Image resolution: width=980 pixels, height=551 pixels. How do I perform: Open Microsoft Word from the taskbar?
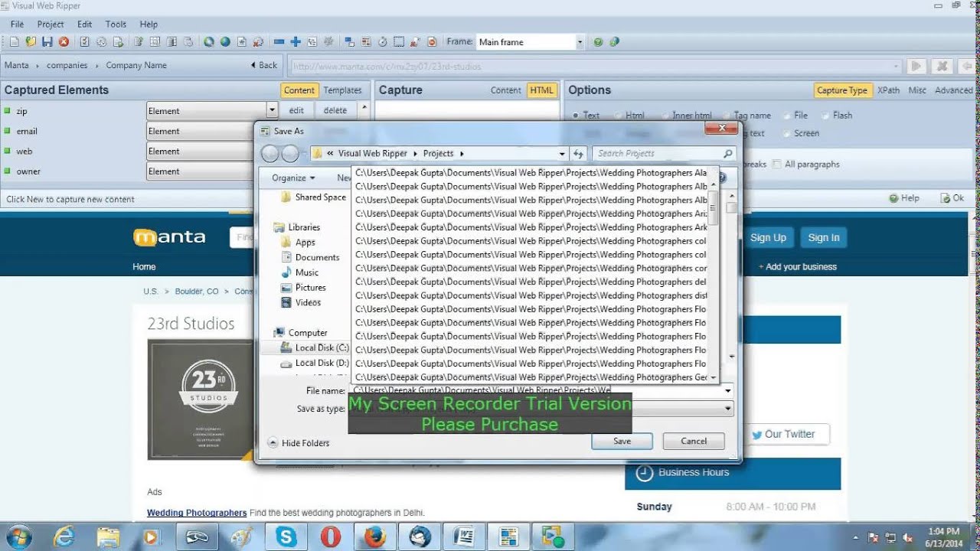[x=464, y=536]
